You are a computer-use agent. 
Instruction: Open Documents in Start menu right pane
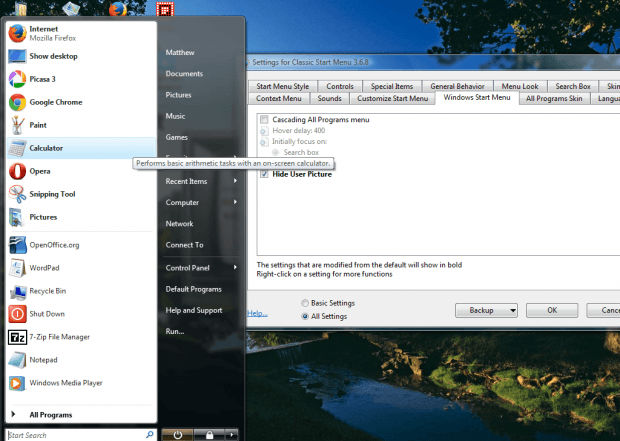(184, 74)
